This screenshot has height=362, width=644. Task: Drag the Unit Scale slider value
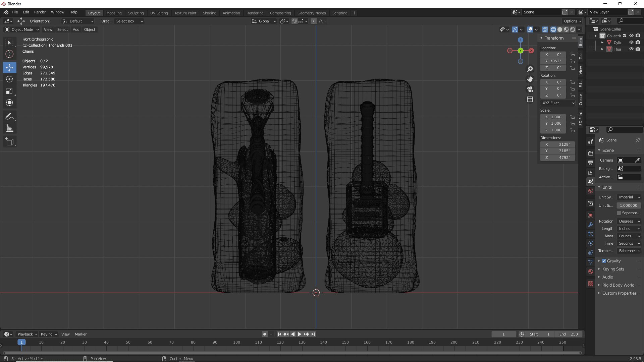[629, 205]
